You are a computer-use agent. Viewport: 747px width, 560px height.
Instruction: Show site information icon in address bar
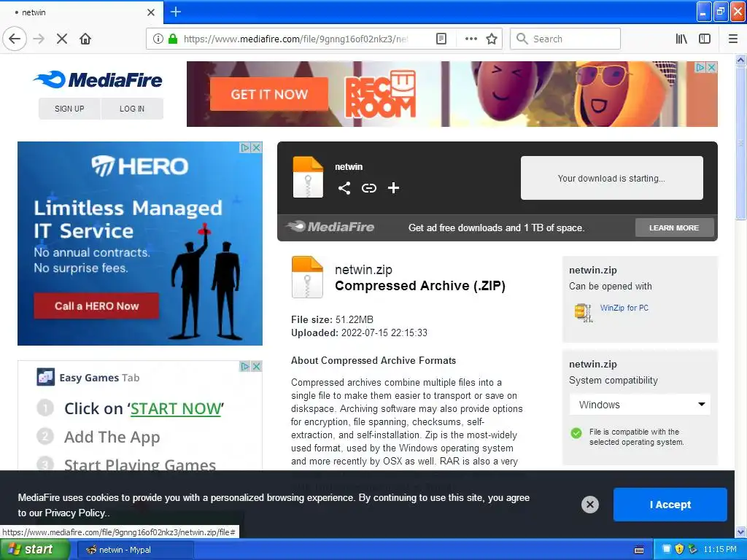158,39
